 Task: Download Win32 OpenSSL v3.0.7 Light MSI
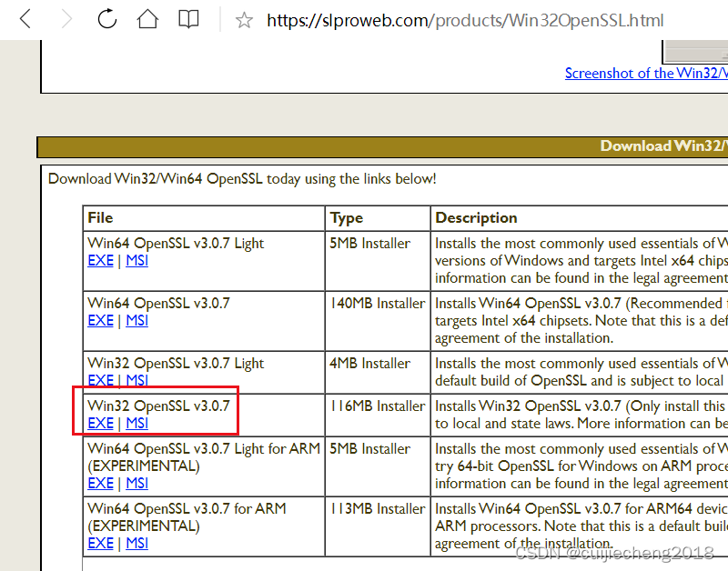coord(136,380)
